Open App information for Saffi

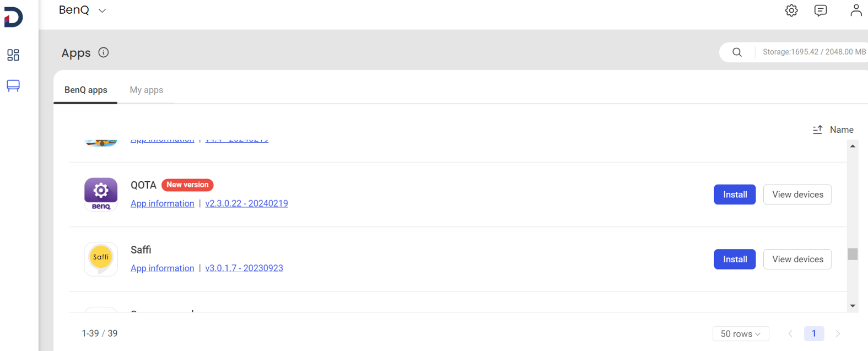pos(162,268)
